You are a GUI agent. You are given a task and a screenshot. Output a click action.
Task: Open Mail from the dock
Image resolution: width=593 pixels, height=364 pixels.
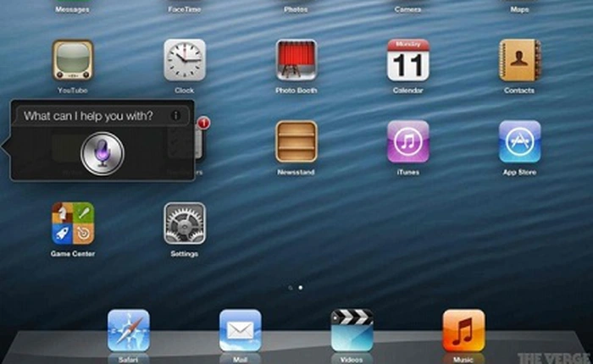click(240, 331)
